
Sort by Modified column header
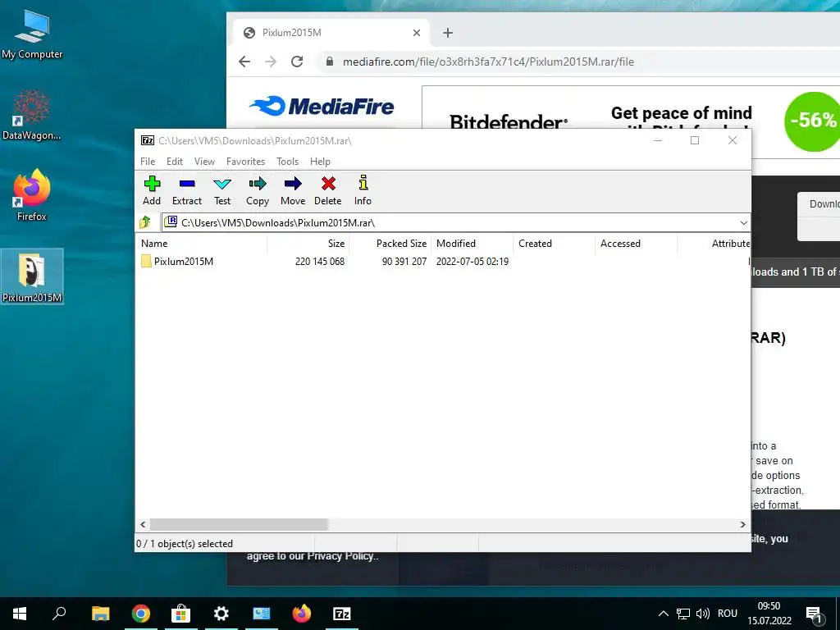point(472,243)
